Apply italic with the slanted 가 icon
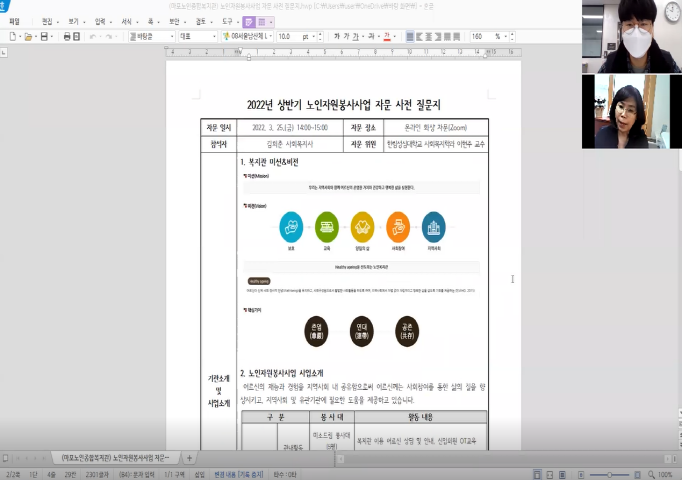Viewport: 682px width, 480px height. pyautogui.click(x=346, y=37)
